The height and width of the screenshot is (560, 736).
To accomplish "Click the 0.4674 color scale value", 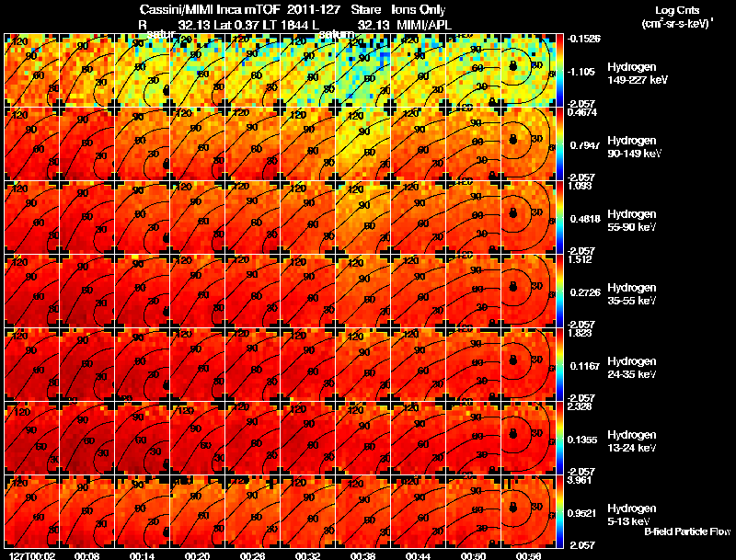I will (582, 112).
